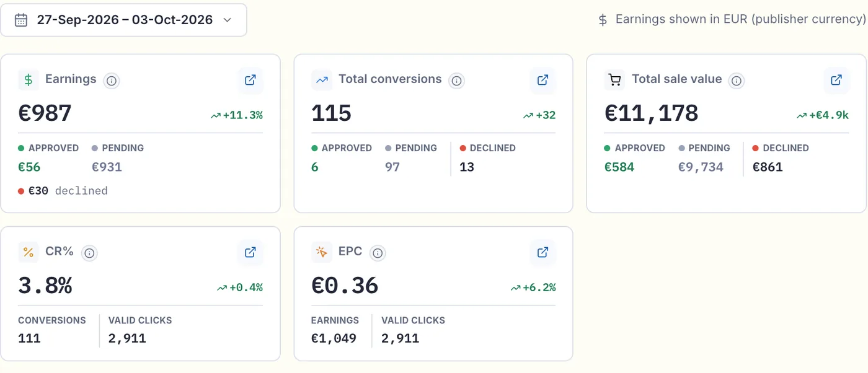Open Total conversions external link icon

click(x=542, y=80)
